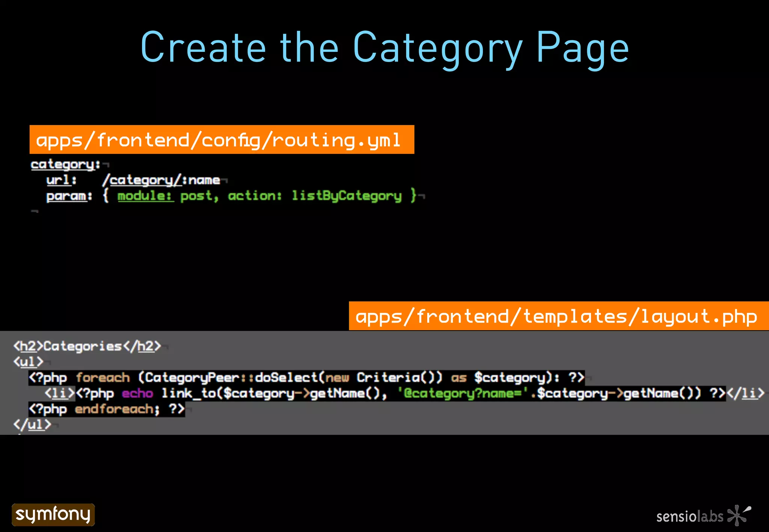This screenshot has width=769, height=532.
Task: Click the 'url:' key in routing code
Action: coord(61,180)
